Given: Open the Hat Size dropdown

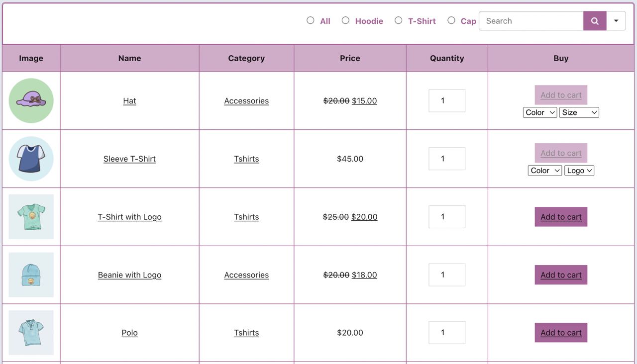Looking at the screenshot, I should [579, 112].
